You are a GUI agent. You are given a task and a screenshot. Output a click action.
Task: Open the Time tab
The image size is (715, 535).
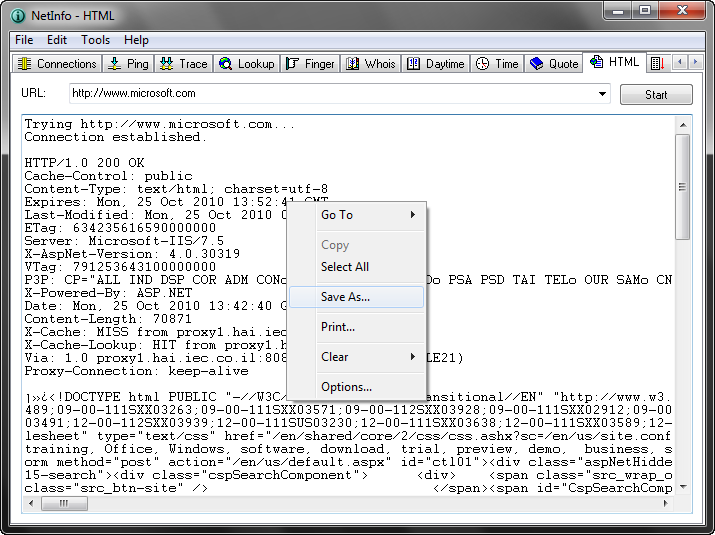(x=497, y=63)
